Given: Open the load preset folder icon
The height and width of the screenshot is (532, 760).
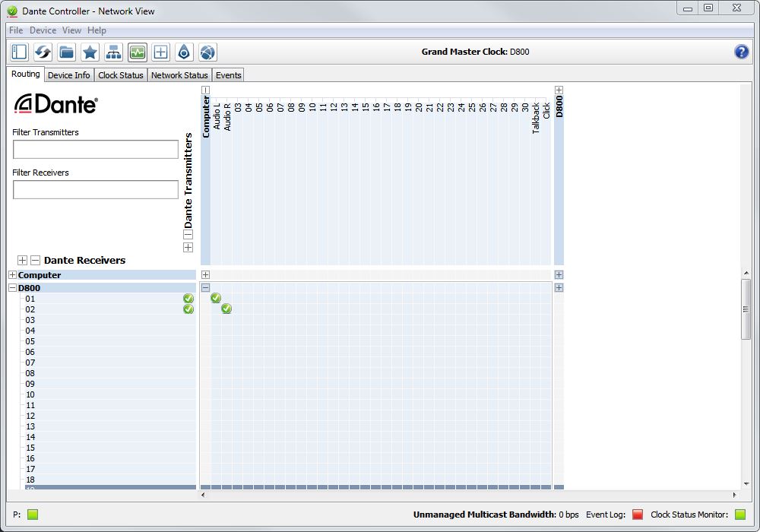Looking at the screenshot, I should (x=66, y=52).
